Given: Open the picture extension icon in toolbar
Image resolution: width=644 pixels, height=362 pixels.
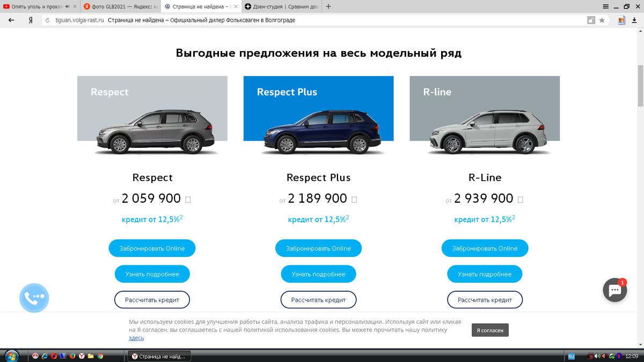Looking at the screenshot, I should (x=621, y=20).
